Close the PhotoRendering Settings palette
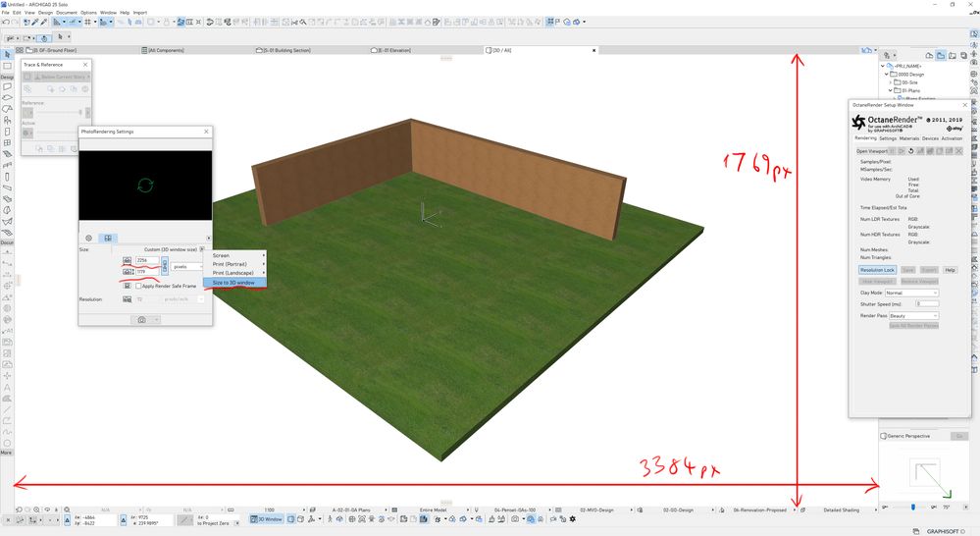This screenshot has width=980, height=536. 206,132
